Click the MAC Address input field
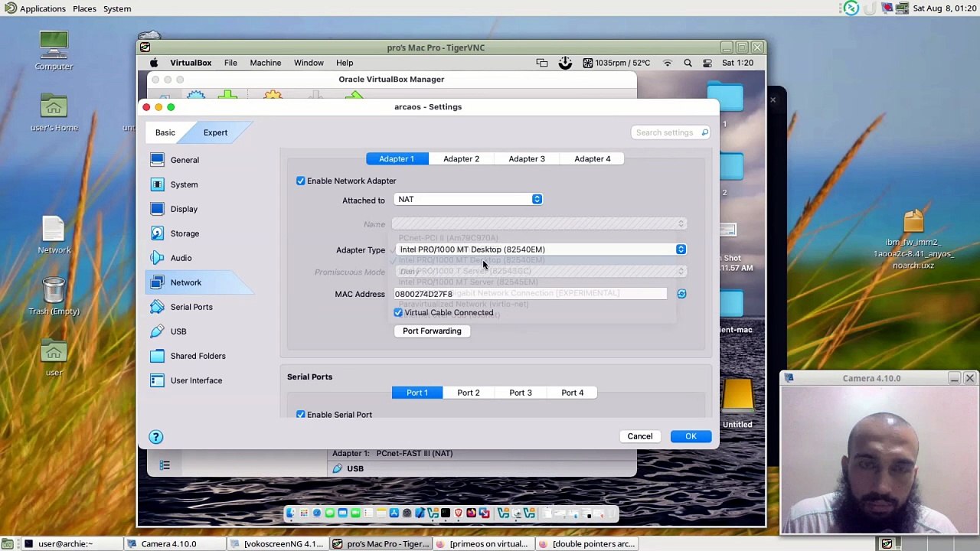The width and height of the screenshot is (980, 551). pos(530,294)
